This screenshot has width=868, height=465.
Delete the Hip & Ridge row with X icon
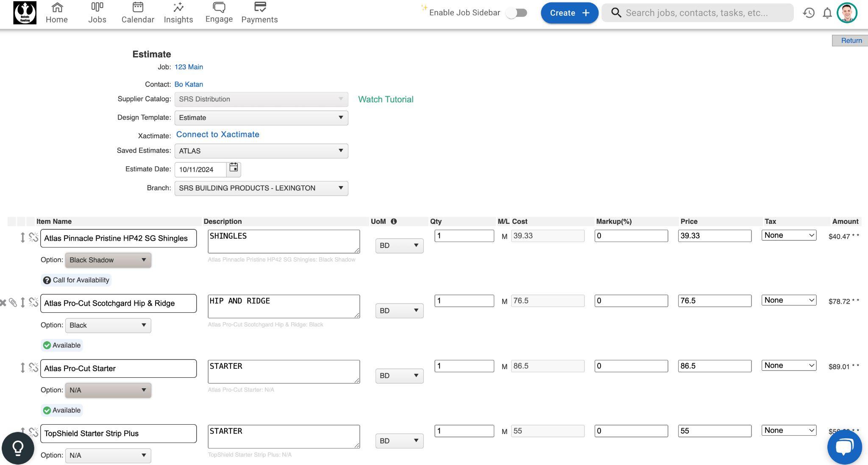(3, 303)
